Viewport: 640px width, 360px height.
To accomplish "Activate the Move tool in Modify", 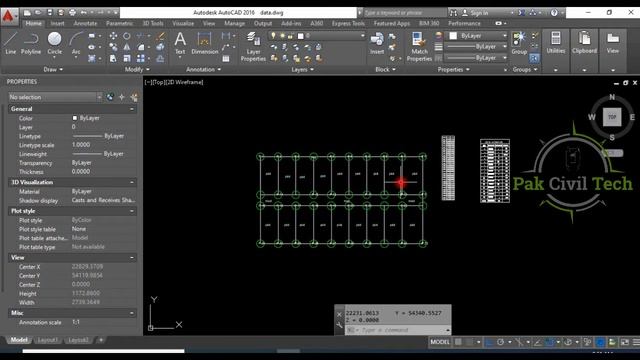I will pos(113,36).
